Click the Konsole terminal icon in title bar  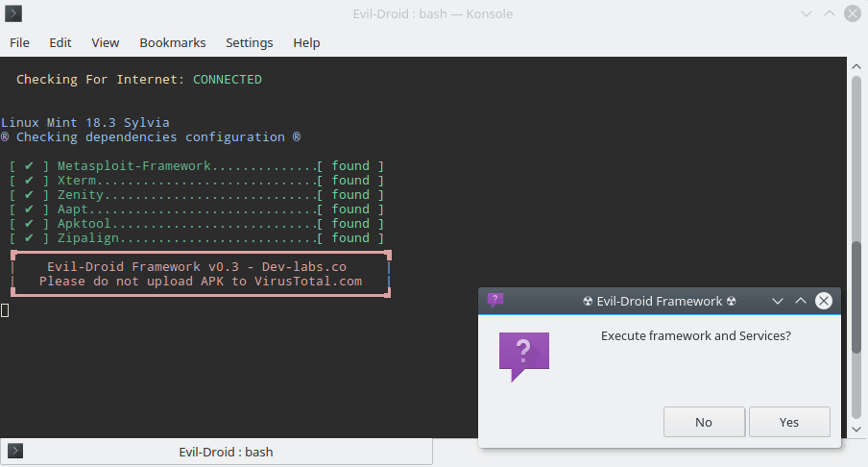14,13
